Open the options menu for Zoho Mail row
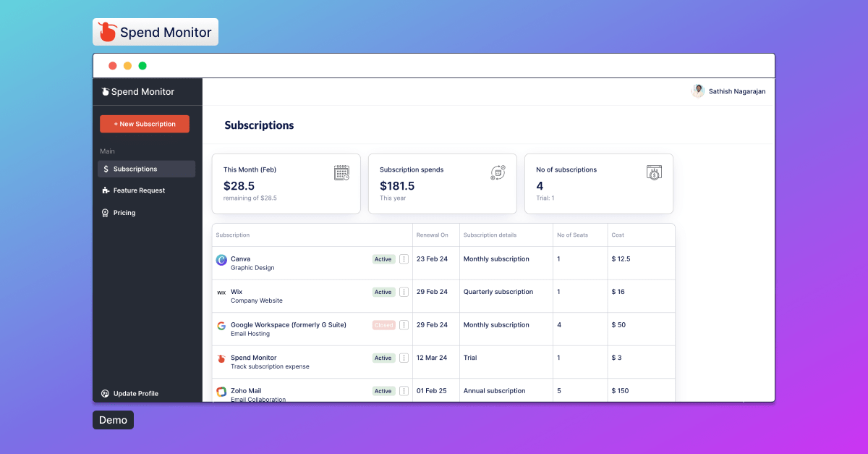The width and height of the screenshot is (868, 454). [404, 391]
